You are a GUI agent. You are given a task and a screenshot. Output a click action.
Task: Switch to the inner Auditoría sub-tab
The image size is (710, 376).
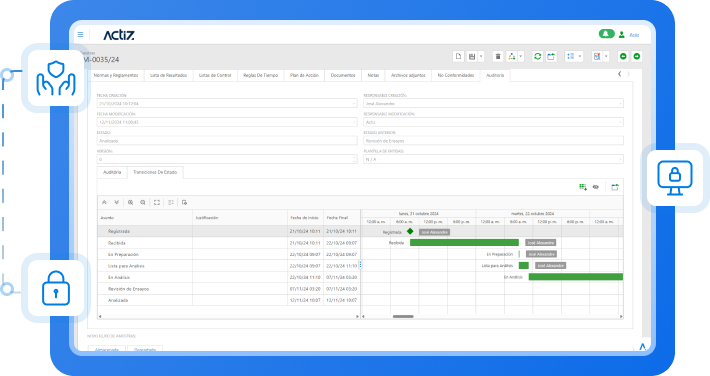(x=112, y=173)
